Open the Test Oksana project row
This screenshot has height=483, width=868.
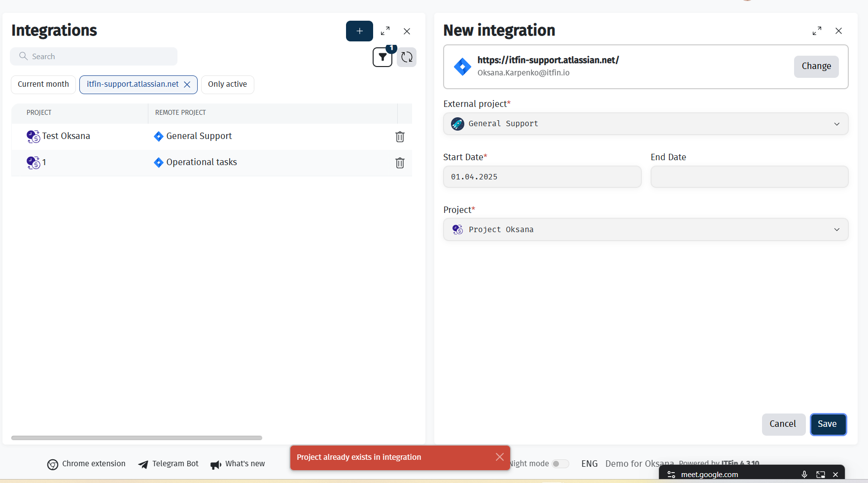tap(211, 137)
